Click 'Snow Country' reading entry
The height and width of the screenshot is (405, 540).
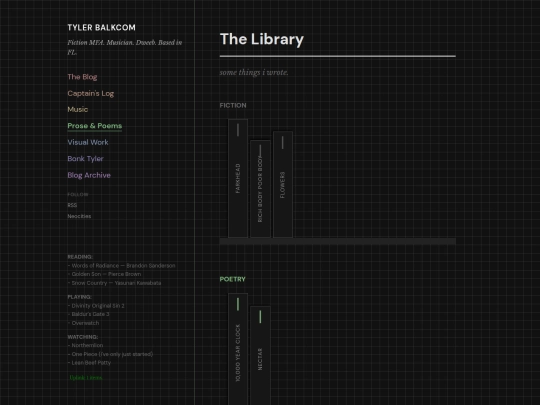tap(114, 283)
